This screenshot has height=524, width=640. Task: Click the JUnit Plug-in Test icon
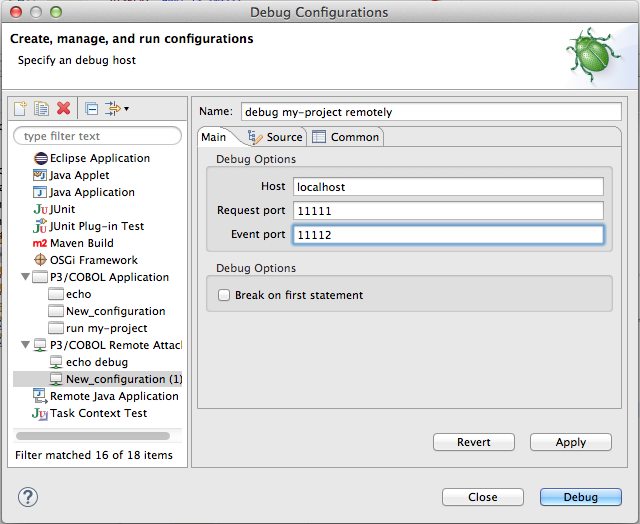click(40, 226)
